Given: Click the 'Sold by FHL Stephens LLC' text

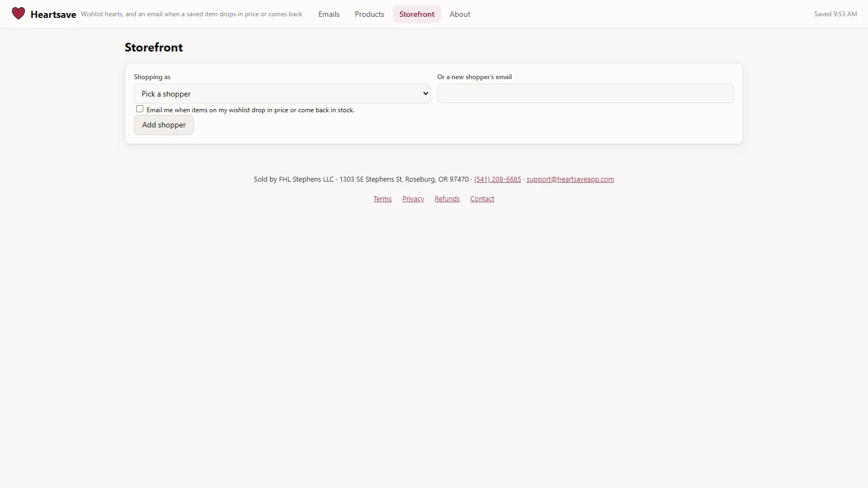Looking at the screenshot, I should tap(293, 179).
